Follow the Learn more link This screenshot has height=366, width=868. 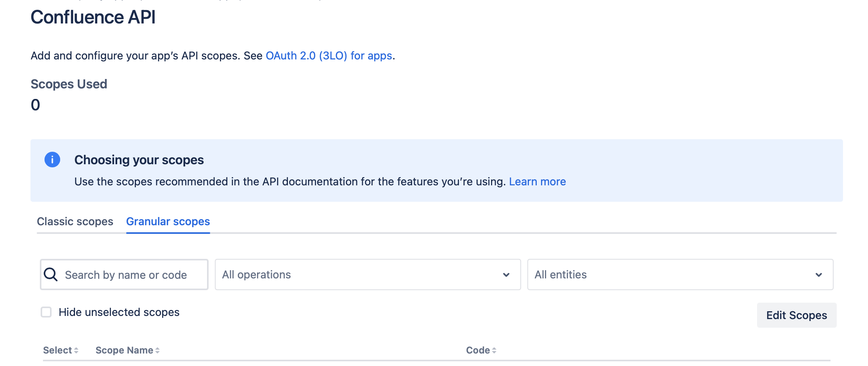(x=538, y=181)
